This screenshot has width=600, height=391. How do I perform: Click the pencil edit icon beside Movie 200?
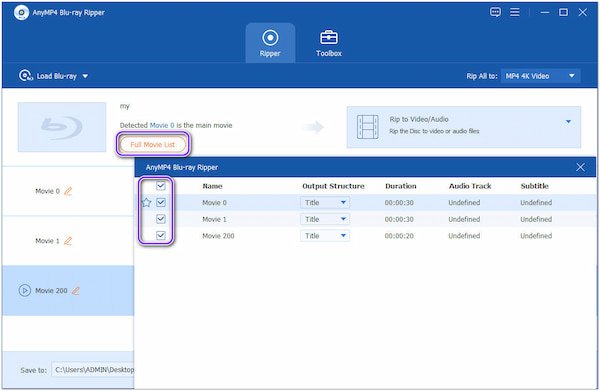pyautogui.click(x=76, y=291)
